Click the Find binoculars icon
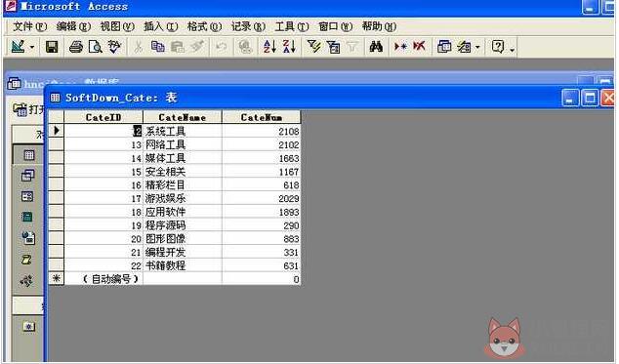 point(376,47)
